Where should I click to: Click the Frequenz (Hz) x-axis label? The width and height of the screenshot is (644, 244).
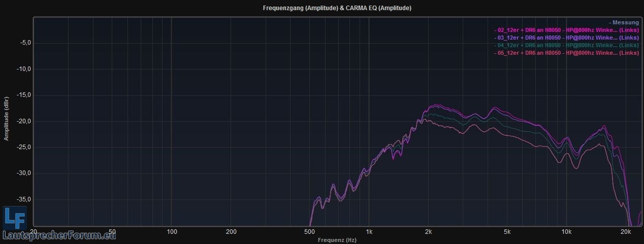tap(337, 239)
